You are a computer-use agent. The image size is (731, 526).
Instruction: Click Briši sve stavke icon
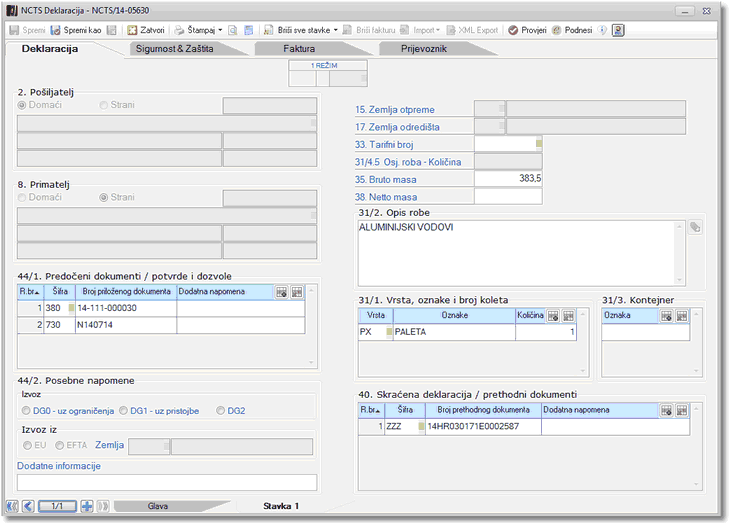269,30
